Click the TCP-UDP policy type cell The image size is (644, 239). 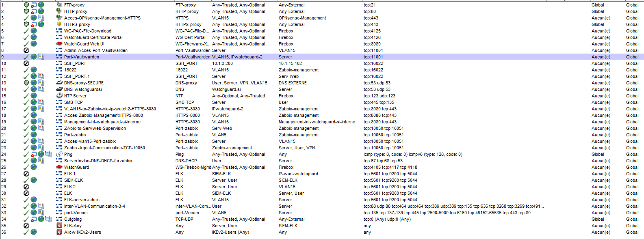[x=184, y=219]
